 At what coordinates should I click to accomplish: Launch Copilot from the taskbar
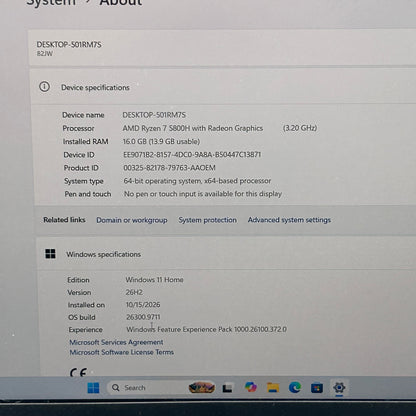[x=251, y=387]
